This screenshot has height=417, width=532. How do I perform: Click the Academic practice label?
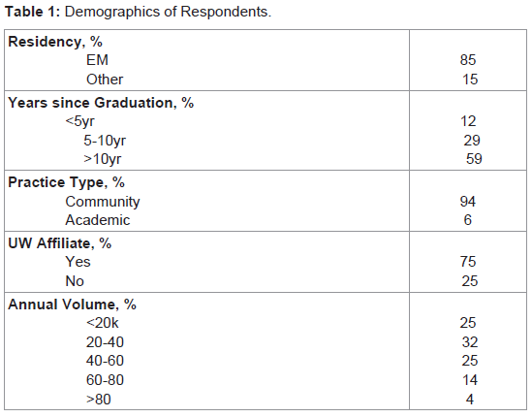coord(97,220)
